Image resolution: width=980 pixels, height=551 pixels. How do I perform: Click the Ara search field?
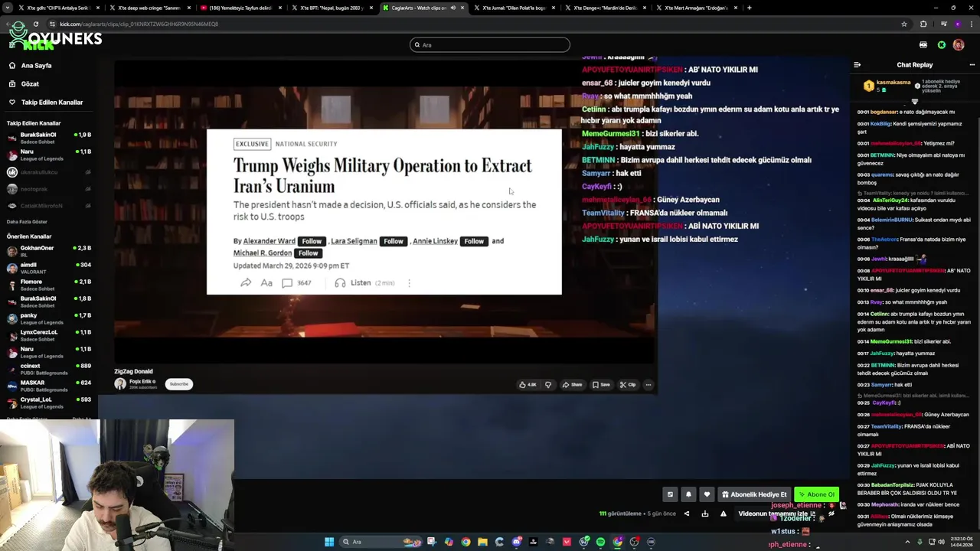tap(490, 45)
